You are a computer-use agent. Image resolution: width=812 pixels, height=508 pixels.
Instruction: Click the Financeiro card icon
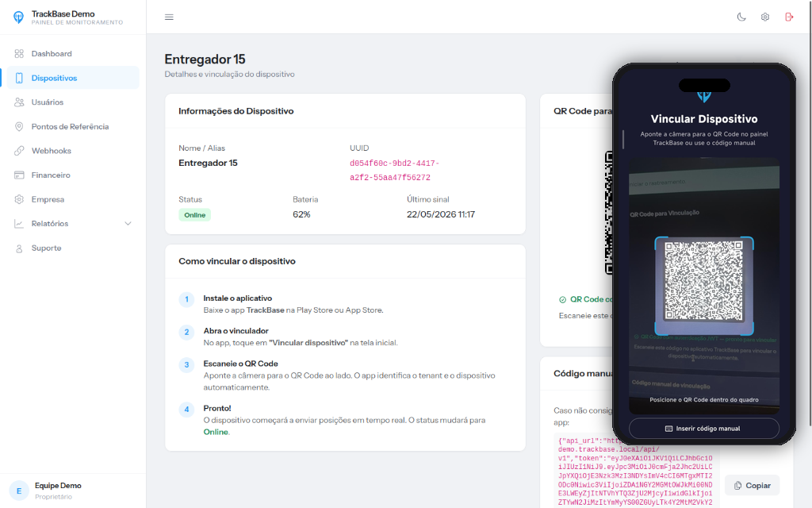point(19,175)
